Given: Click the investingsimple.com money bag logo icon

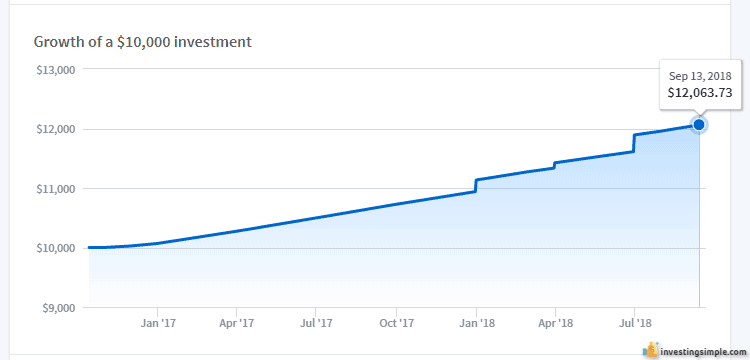Looking at the screenshot, I should pos(651,350).
